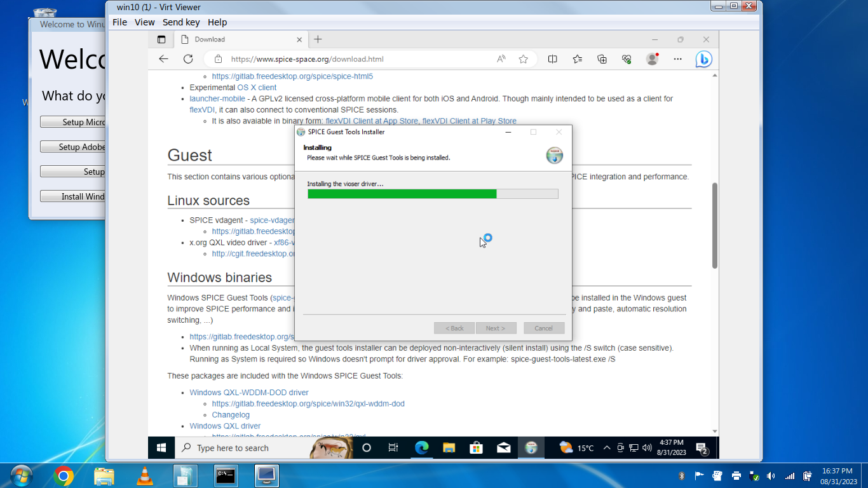Open flexVDI Client at App Store link
This screenshot has height=488, width=868.
pos(372,121)
